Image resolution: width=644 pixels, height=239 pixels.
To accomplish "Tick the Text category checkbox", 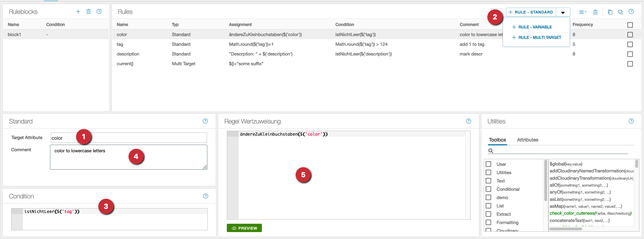I will point(488,181).
